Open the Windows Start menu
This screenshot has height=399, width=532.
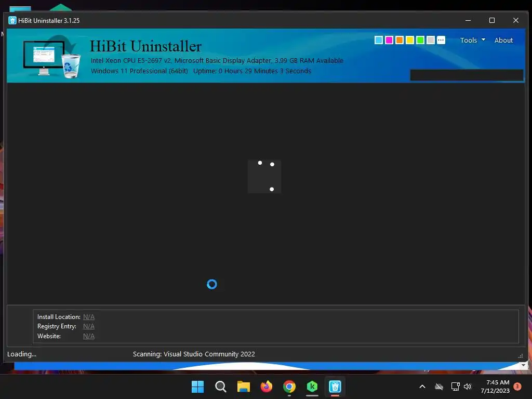coord(197,387)
